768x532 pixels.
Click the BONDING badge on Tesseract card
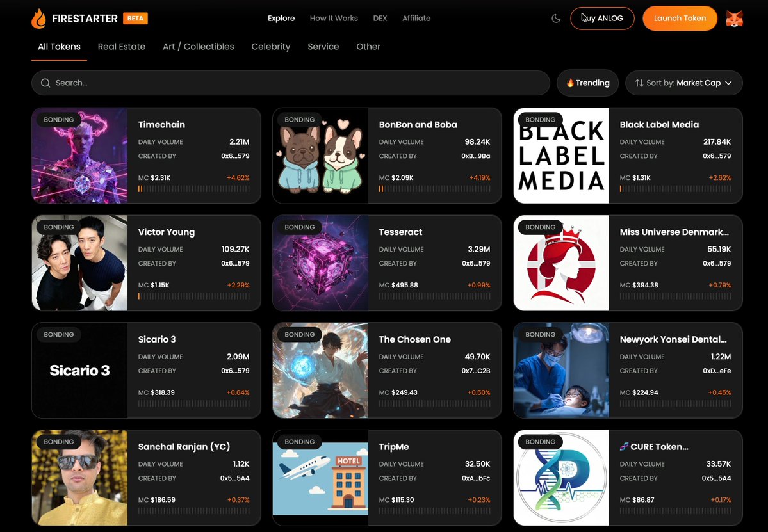(299, 227)
